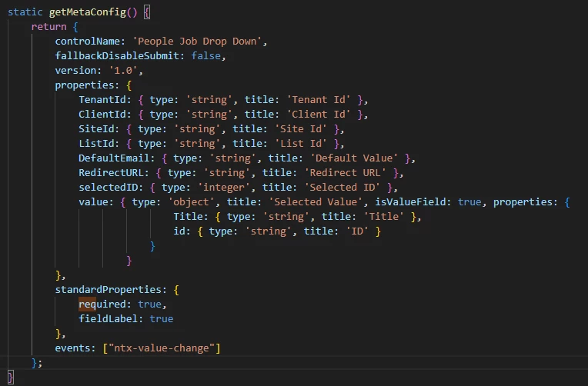Screen dimensions: 588x386
Task: Click the 'true' value after fieldLabel
Action: (x=162, y=319)
